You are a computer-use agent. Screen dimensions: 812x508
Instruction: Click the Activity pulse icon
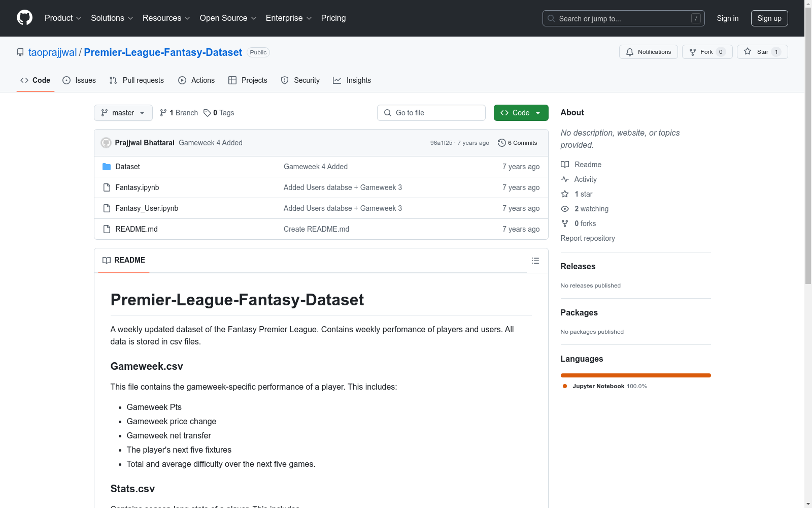pos(565,179)
